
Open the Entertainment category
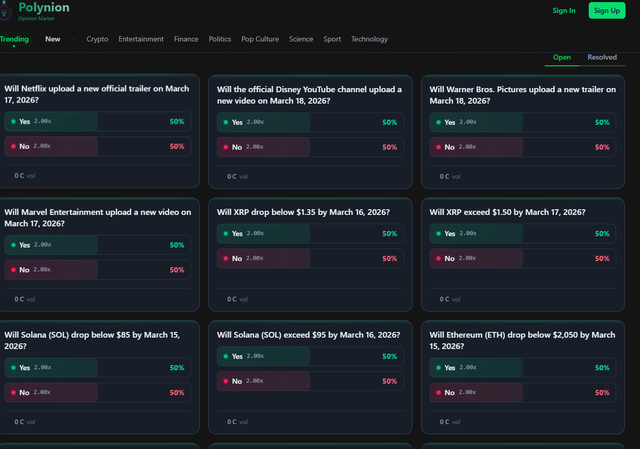click(x=141, y=39)
